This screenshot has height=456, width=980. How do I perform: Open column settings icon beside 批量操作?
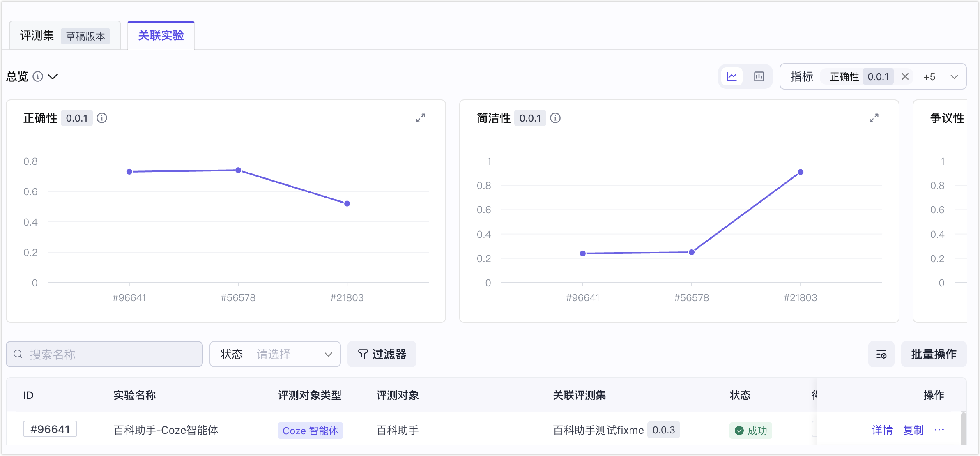pyautogui.click(x=881, y=355)
